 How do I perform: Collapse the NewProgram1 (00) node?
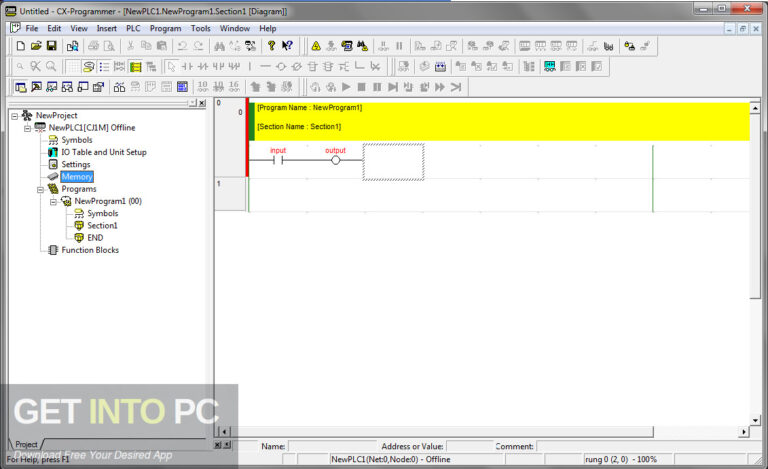(53, 202)
